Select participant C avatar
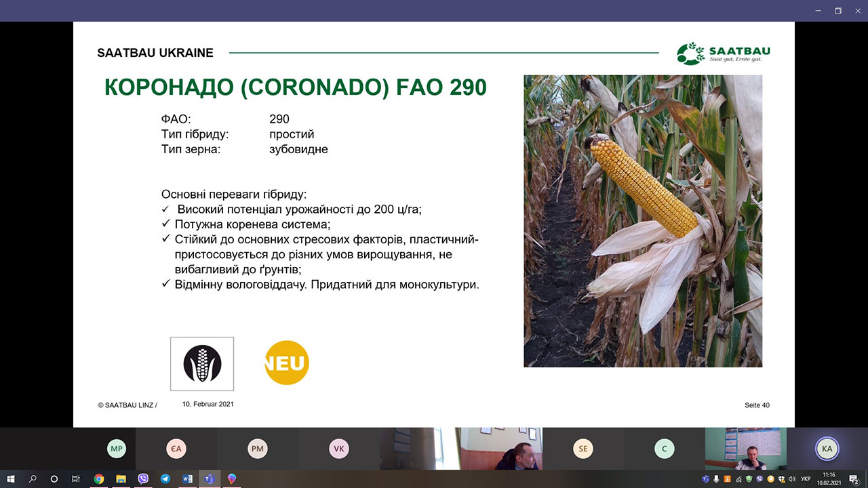 (x=664, y=448)
